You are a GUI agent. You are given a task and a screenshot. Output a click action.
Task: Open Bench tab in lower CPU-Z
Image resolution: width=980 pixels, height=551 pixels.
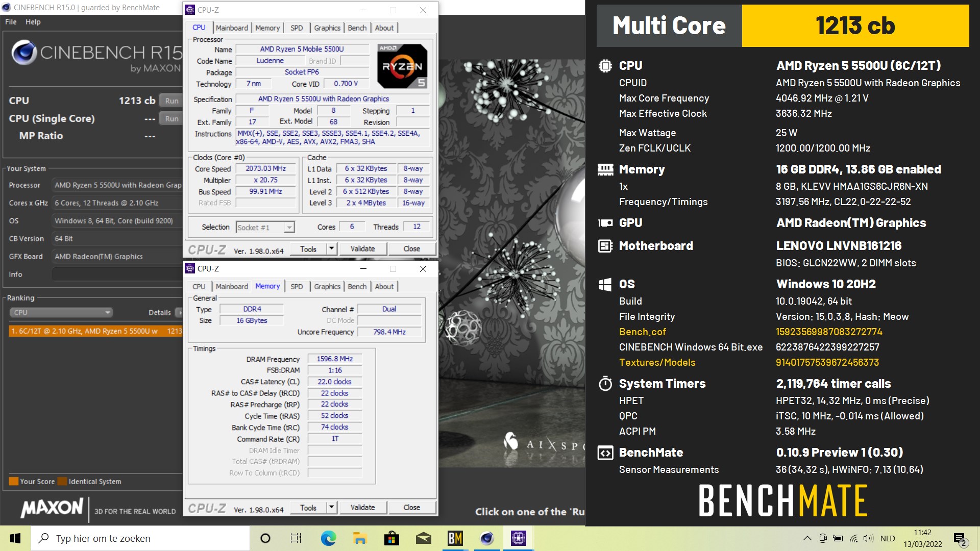[x=357, y=287]
